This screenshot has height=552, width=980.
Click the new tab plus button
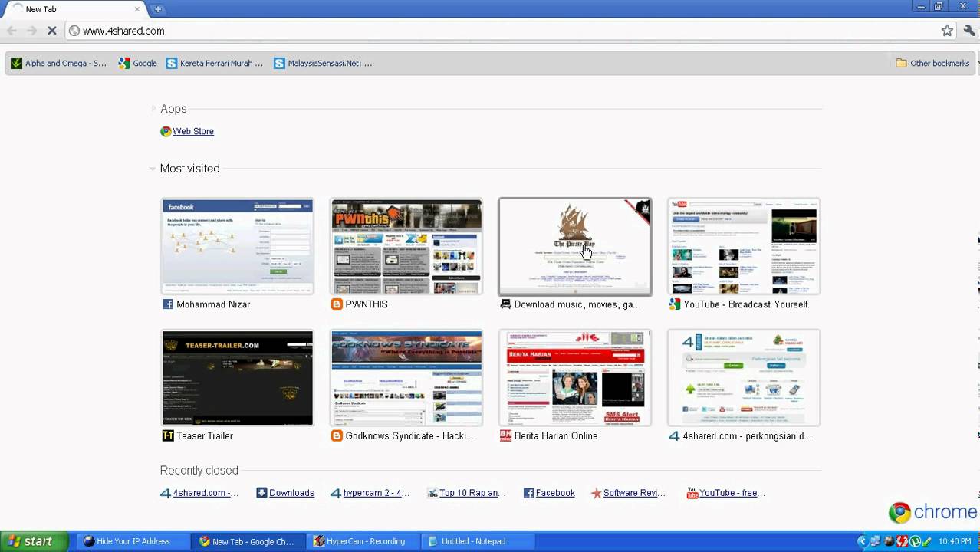[x=158, y=9]
